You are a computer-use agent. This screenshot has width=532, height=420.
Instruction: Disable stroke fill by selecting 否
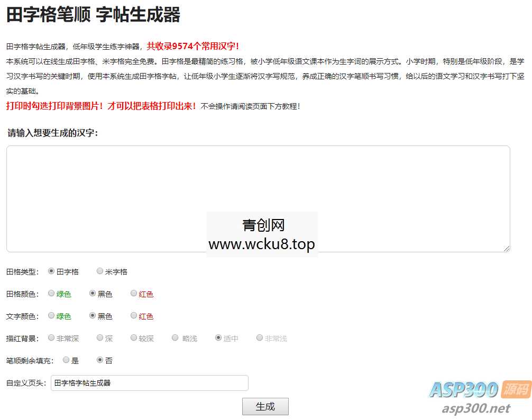(99, 360)
